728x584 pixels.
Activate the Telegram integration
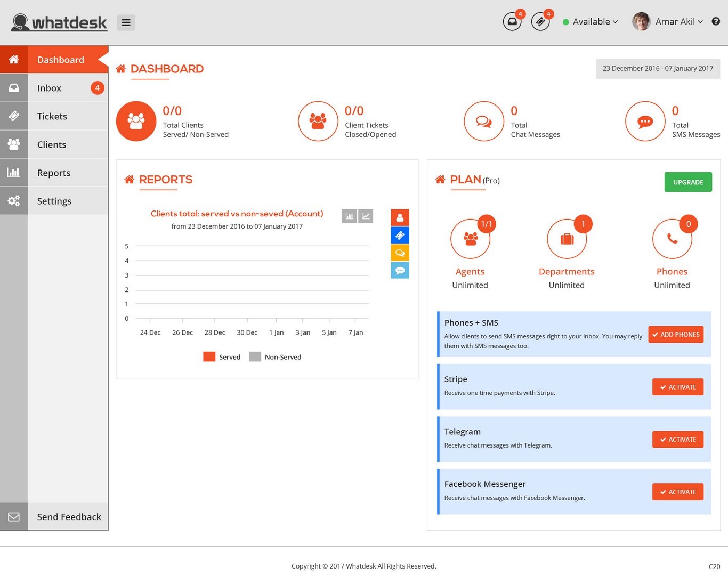tap(677, 439)
